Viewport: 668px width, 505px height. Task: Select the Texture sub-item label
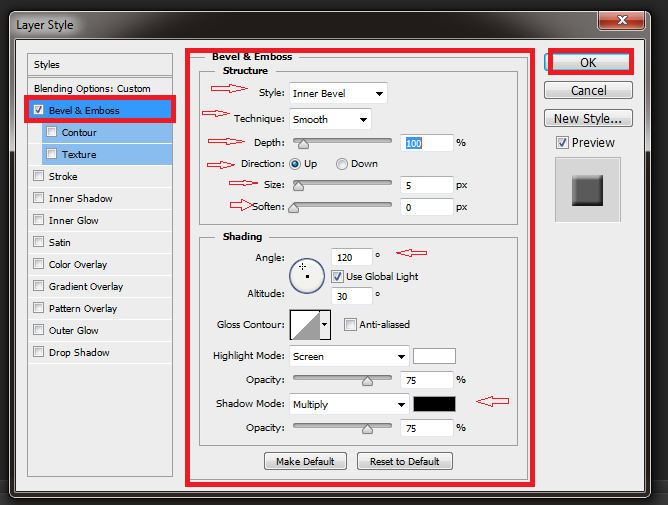79,155
